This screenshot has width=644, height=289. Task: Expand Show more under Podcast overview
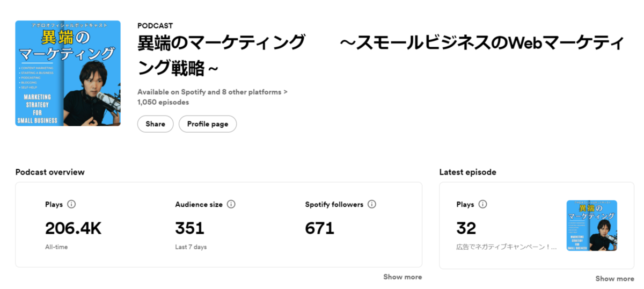(x=402, y=277)
